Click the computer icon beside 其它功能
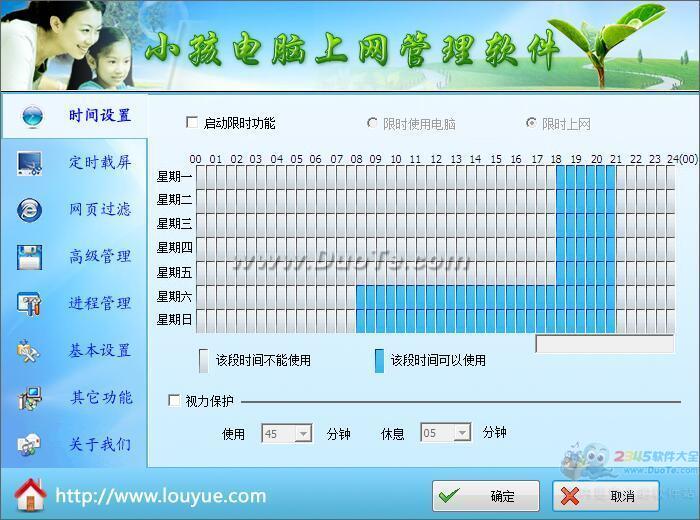 [30, 399]
